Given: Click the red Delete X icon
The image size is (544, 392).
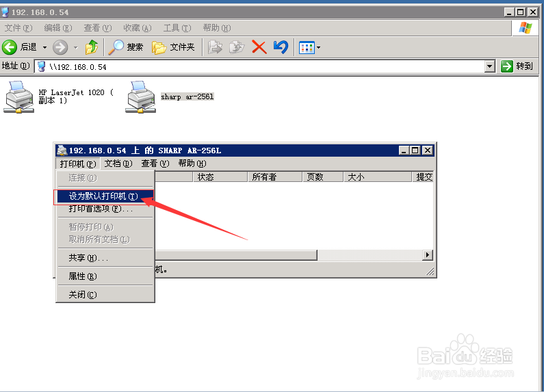Looking at the screenshot, I should click(259, 47).
